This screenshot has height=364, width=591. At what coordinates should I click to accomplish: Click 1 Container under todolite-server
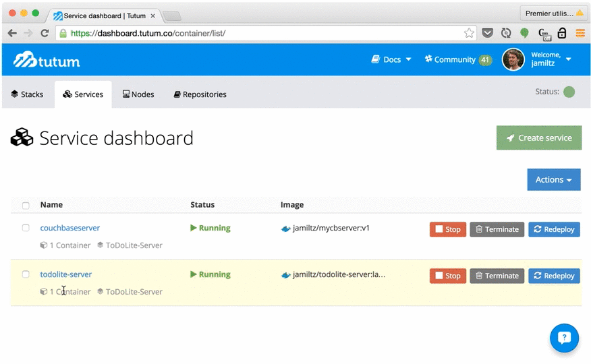tap(70, 291)
